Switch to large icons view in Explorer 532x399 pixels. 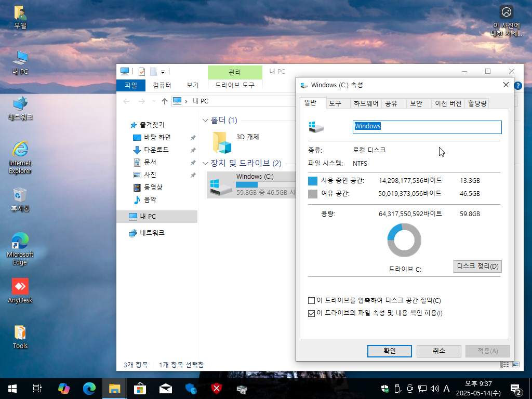[x=516, y=364]
